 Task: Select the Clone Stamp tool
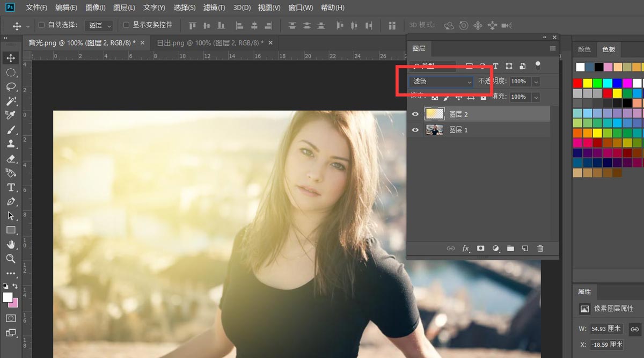(11, 144)
